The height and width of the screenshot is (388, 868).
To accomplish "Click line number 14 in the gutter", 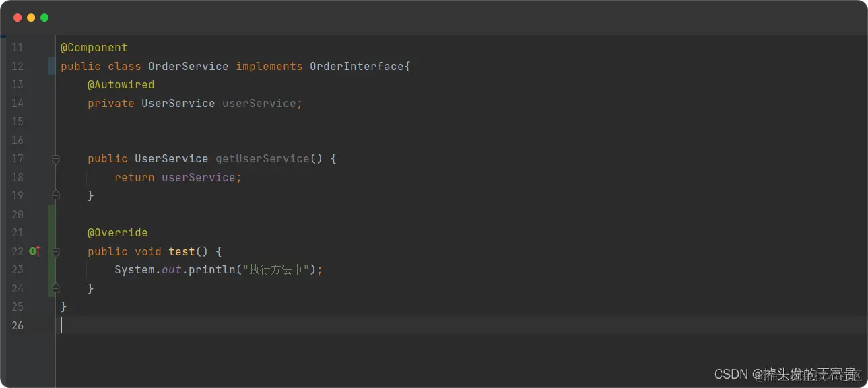I will click(18, 103).
